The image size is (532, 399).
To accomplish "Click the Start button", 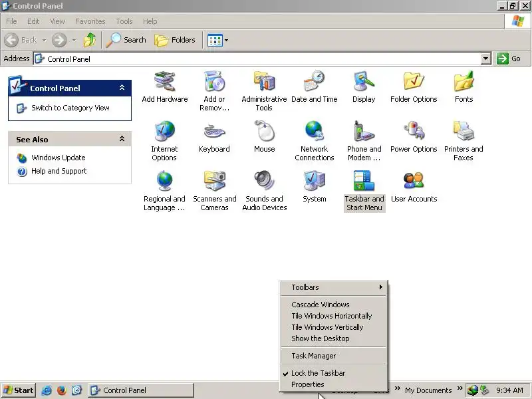I will [19, 390].
